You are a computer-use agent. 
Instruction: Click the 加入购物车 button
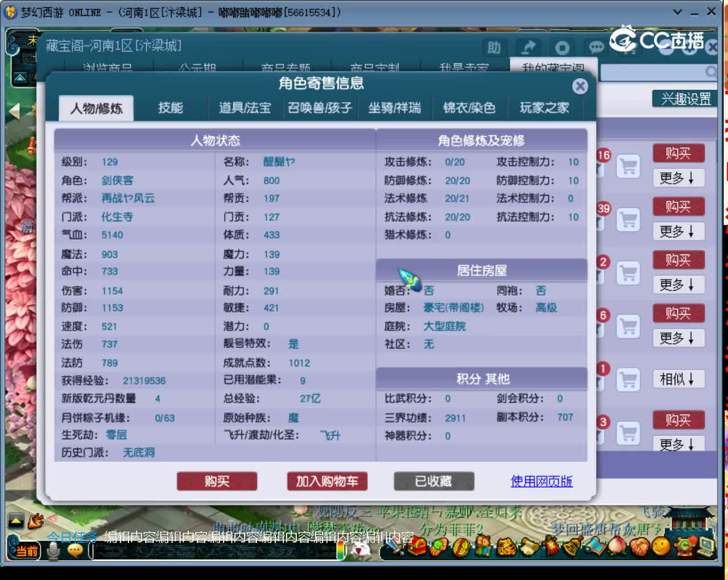point(327,482)
